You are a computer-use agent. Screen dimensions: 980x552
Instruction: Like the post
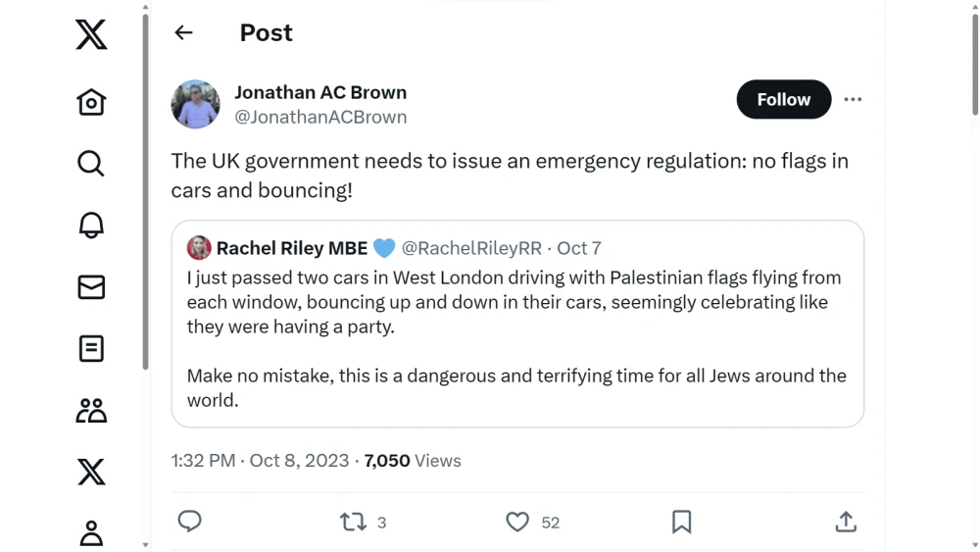pyautogui.click(x=517, y=522)
